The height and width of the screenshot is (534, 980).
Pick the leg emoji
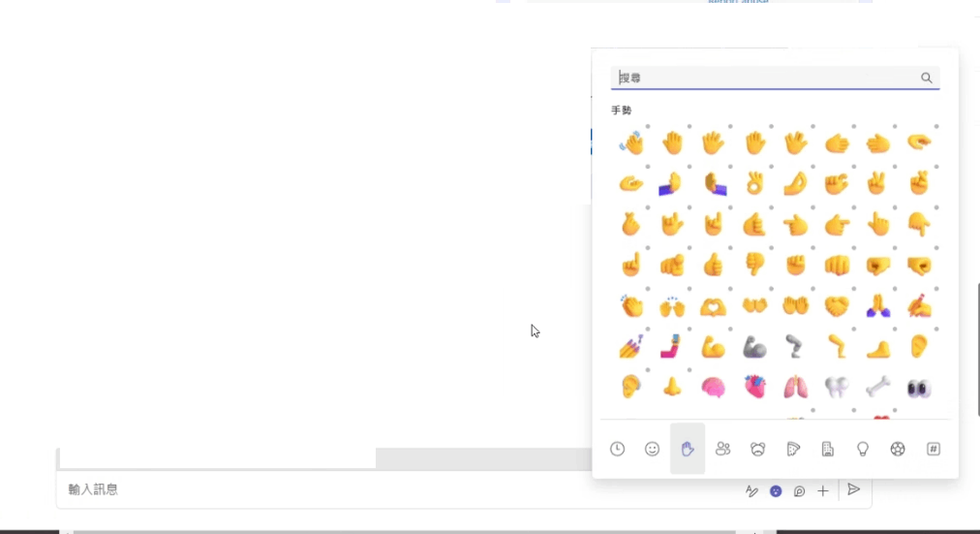pos(837,347)
